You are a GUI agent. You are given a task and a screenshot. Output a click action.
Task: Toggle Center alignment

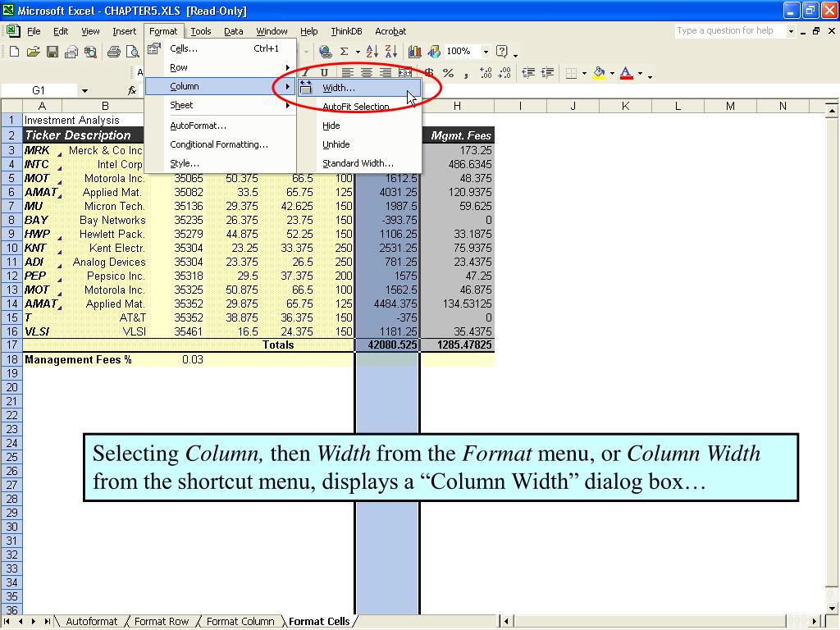(x=367, y=73)
